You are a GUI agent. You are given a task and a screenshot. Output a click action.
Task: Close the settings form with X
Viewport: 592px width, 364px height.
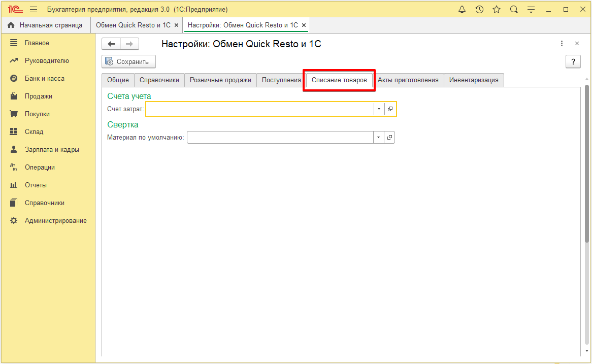577,44
